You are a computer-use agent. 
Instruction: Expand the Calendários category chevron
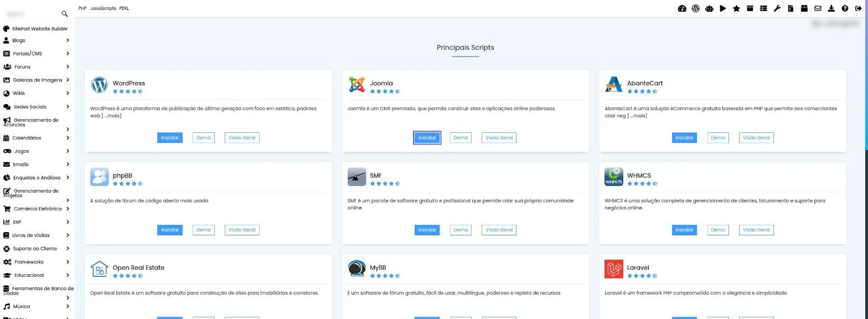point(68,137)
